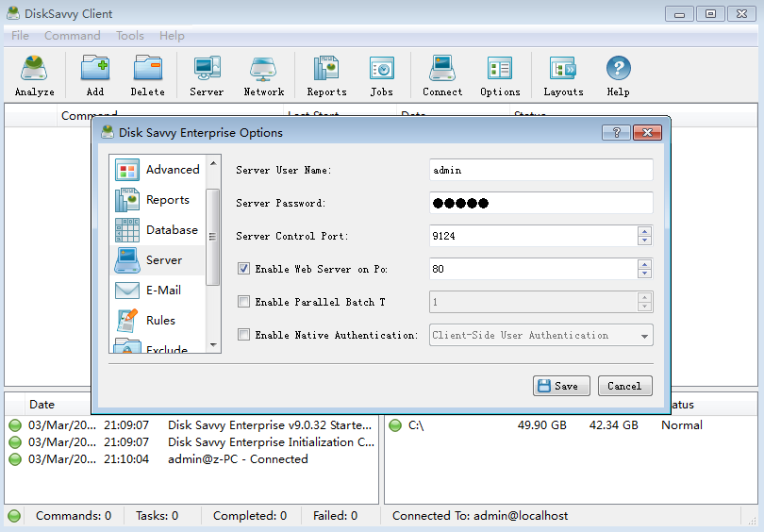
Task: Disable the Enable Web Server checkbox
Action: pyautogui.click(x=243, y=269)
